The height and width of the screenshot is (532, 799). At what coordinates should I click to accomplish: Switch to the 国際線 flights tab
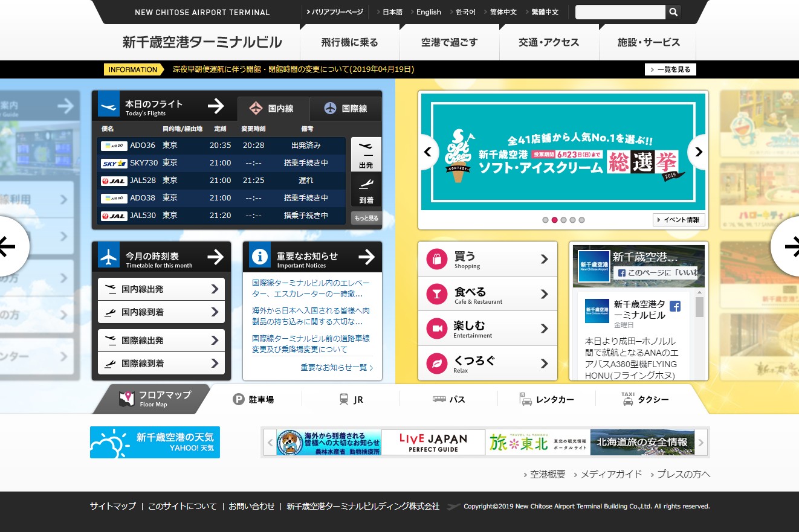click(346, 109)
